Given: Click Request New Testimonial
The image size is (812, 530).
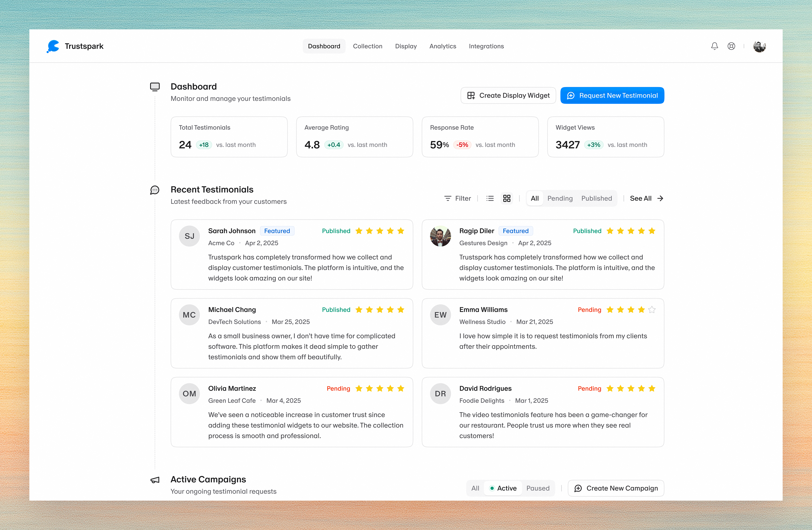Looking at the screenshot, I should (x=612, y=95).
